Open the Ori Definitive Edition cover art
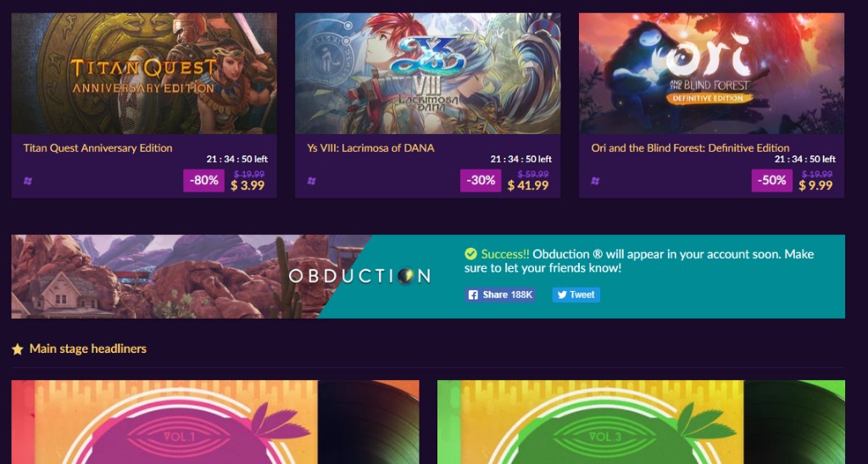 pyautogui.click(x=711, y=74)
